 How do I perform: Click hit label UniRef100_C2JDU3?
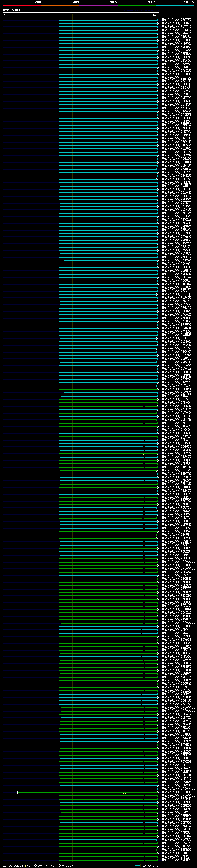pyautogui.click(x=177, y=735)
